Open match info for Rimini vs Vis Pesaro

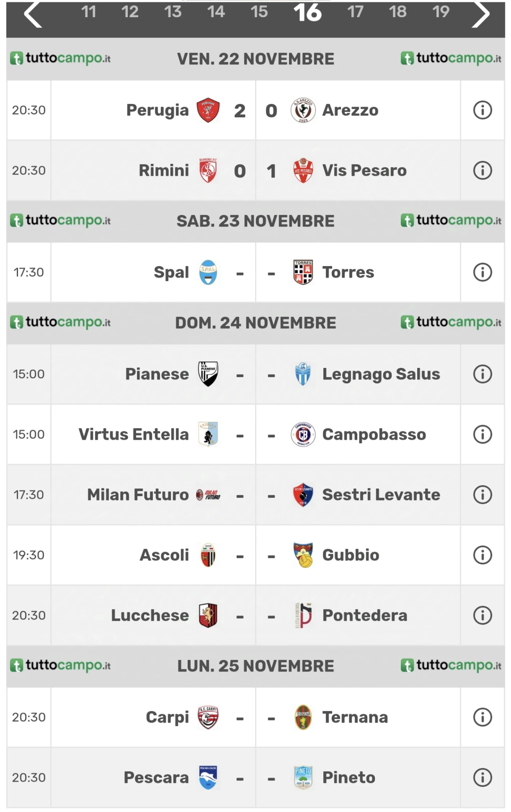click(x=482, y=171)
